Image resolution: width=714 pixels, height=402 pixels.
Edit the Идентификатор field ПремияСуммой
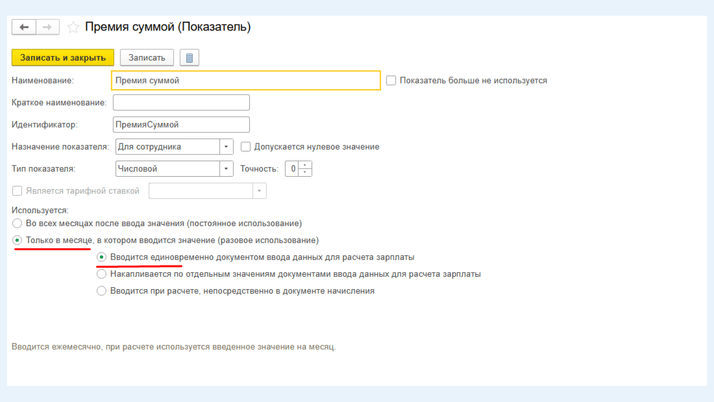tap(181, 125)
